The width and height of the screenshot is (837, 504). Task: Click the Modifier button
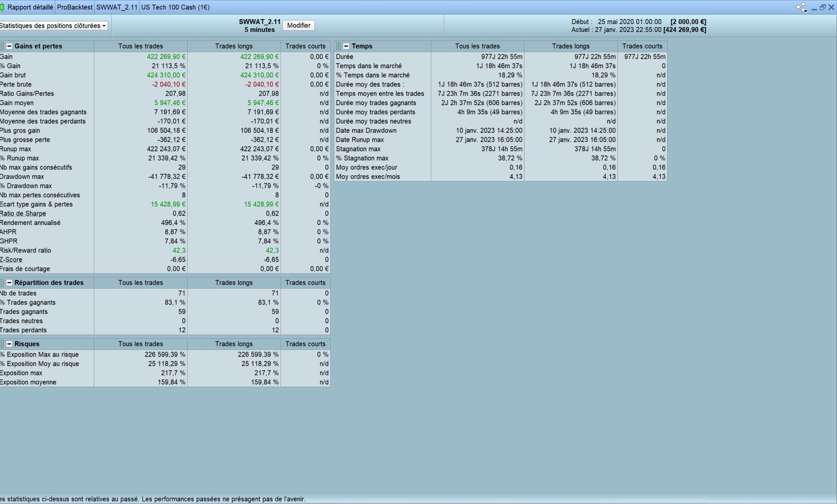298,25
